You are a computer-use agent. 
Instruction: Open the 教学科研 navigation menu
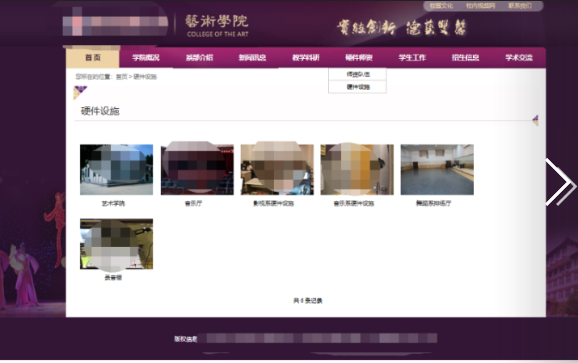tap(306, 58)
